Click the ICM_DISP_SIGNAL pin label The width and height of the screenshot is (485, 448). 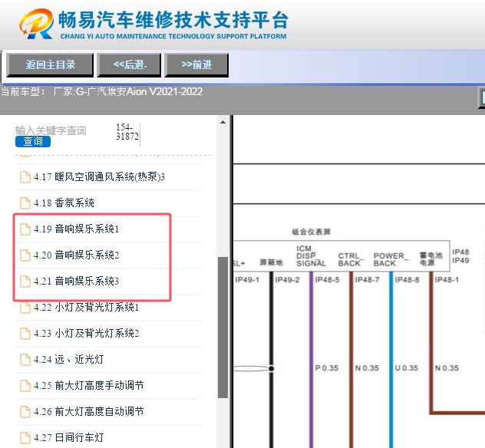(311, 256)
